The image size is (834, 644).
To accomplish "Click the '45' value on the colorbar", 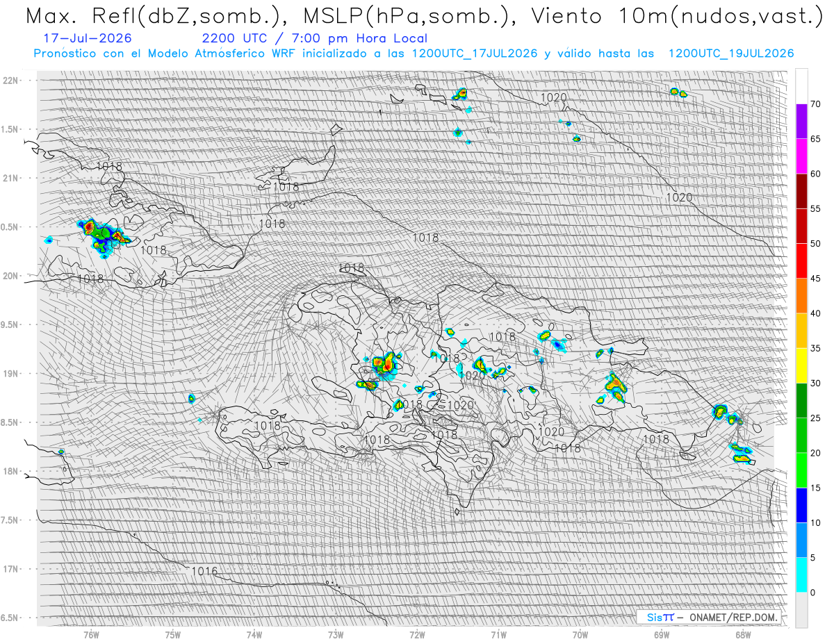I will (815, 279).
